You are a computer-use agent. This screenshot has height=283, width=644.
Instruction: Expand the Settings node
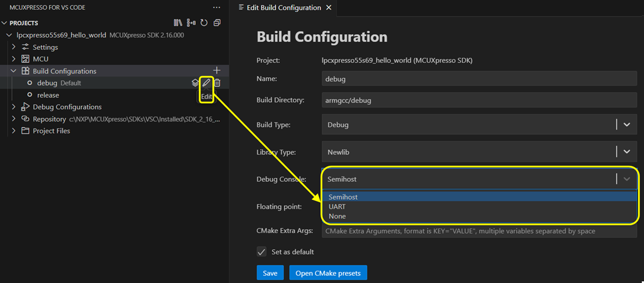14,47
